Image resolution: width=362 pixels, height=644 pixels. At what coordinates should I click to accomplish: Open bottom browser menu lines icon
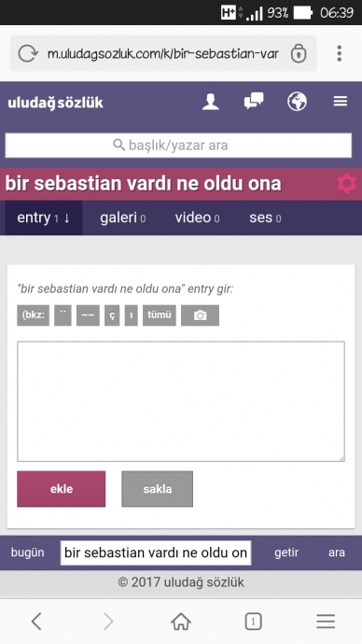[x=326, y=622]
